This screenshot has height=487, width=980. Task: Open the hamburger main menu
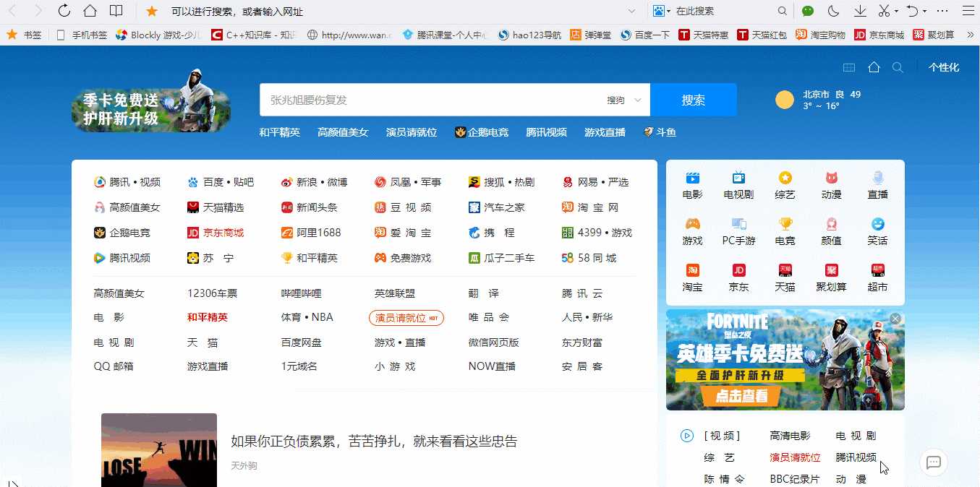click(968, 11)
